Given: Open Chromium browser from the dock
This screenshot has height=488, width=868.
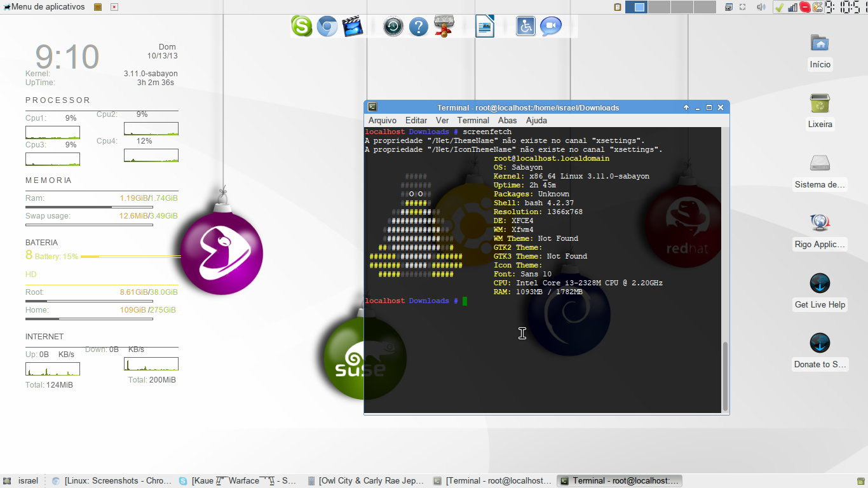Looking at the screenshot, I should 327,27.
